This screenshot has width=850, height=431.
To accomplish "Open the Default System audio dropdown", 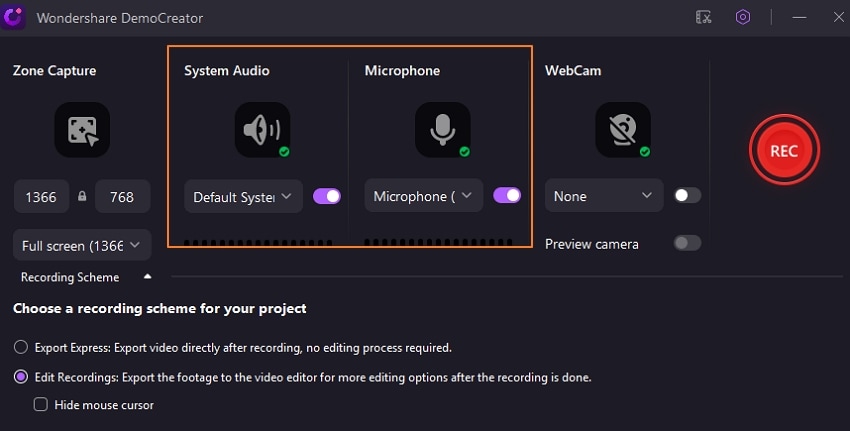I will click(244, 196).
